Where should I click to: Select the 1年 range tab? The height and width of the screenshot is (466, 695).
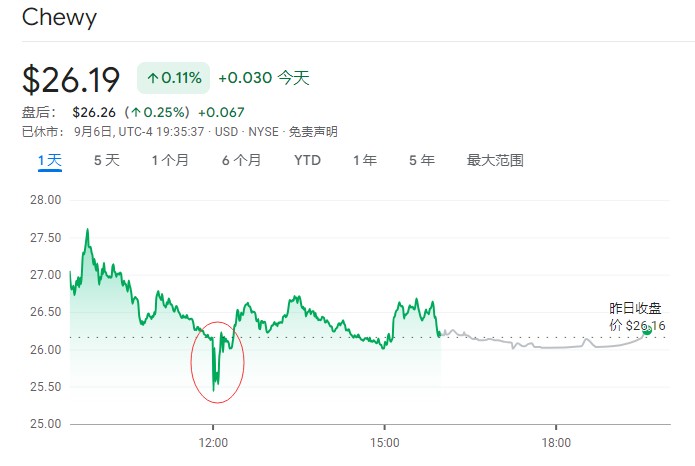coord(364,160)
